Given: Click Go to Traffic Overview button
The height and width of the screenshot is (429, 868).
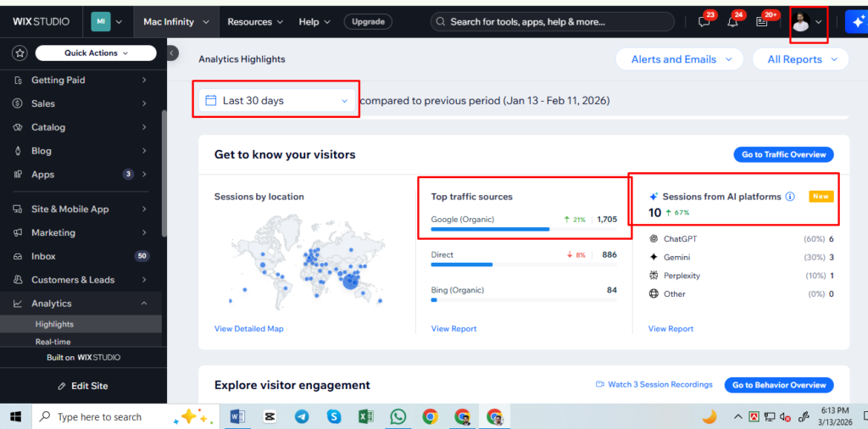Looking at the screenshot, I should [x=784, y=154].
